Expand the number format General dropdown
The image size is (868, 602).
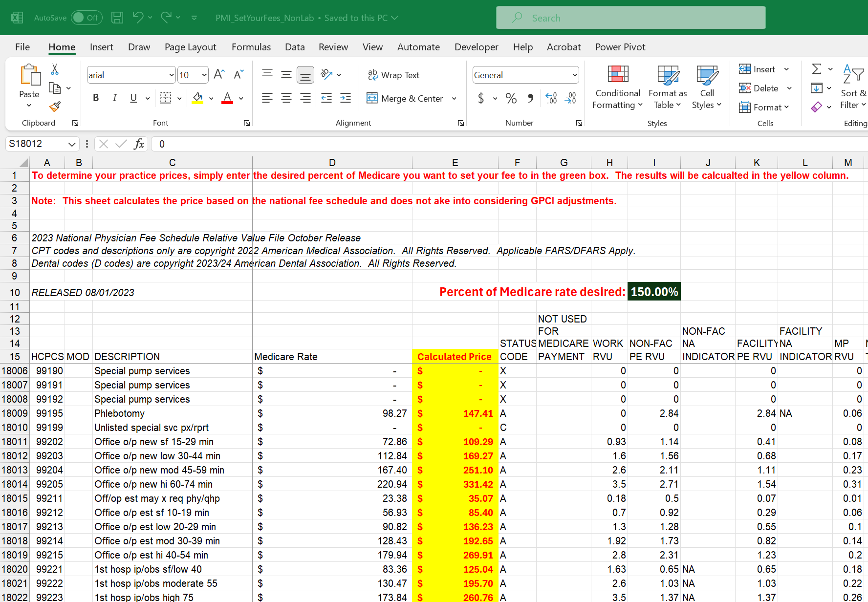pos(574,75)
